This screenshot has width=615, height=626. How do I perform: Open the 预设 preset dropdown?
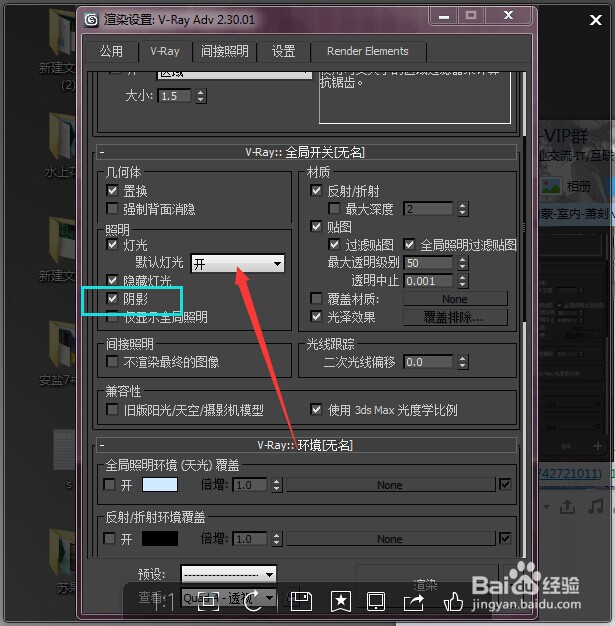(228, 574)
